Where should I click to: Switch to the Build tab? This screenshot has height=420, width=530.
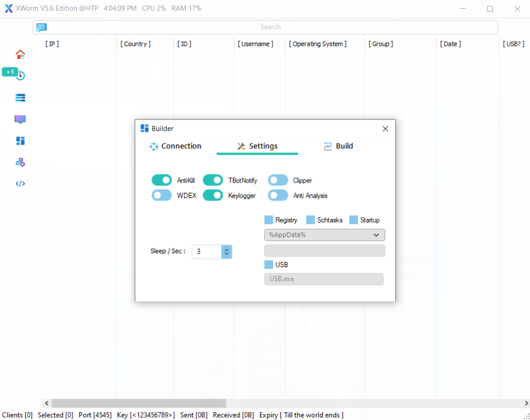[338, 146]
